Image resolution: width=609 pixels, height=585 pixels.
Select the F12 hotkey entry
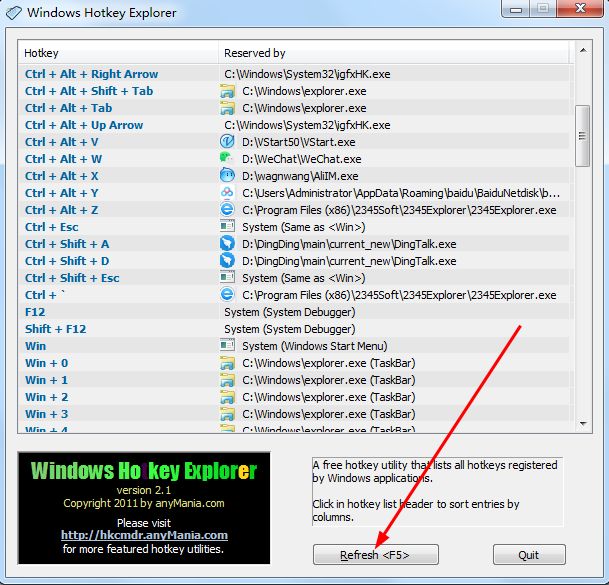35,312
